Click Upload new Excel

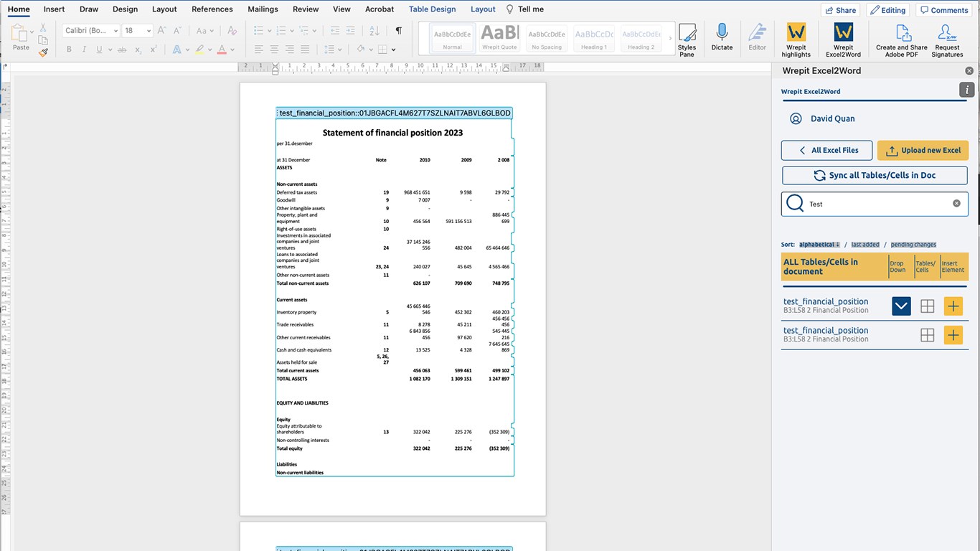(923, 151)
